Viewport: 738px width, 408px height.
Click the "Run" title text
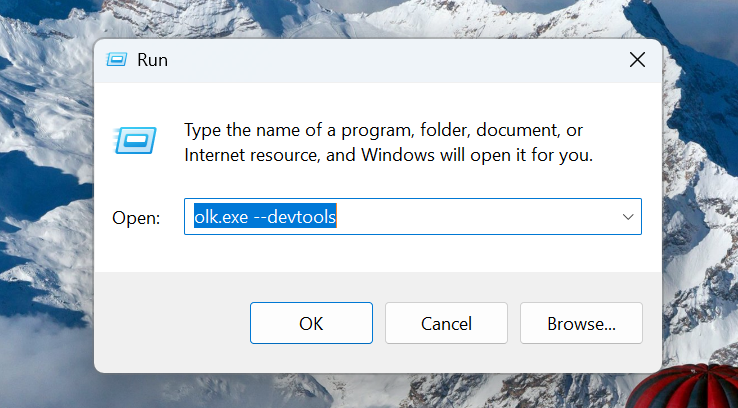point(152,60)
